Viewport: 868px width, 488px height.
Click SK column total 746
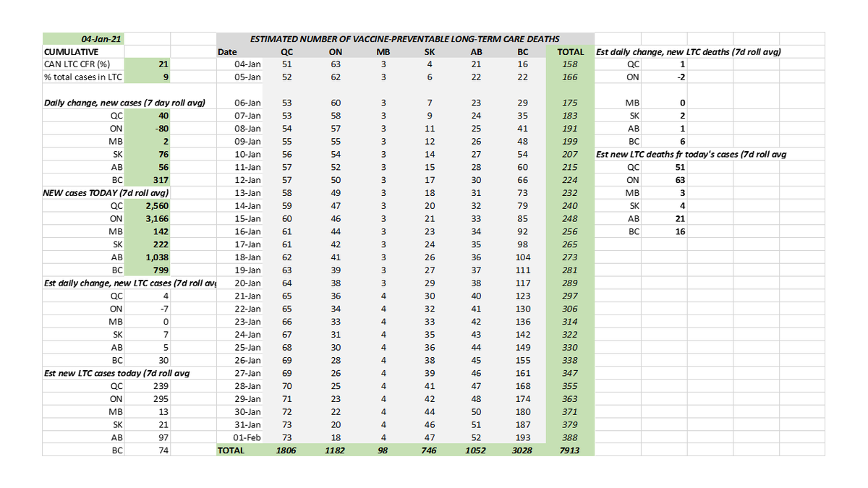430,450
